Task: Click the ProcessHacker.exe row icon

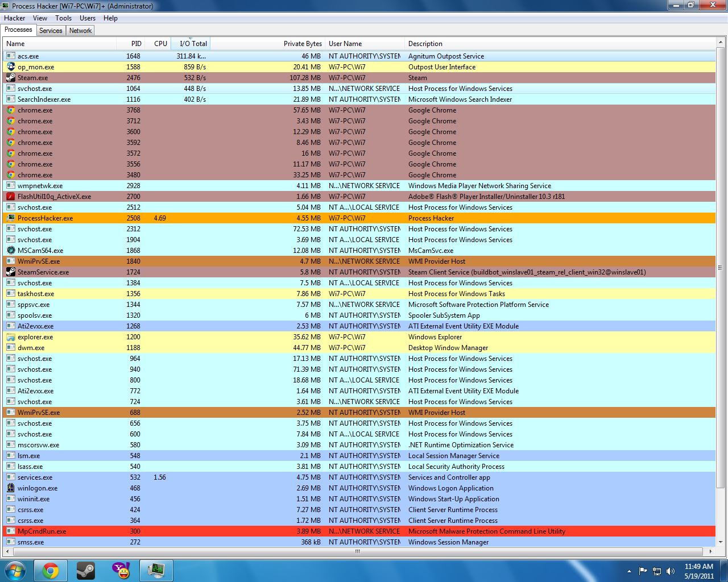Action: click(x=11, y=218)
